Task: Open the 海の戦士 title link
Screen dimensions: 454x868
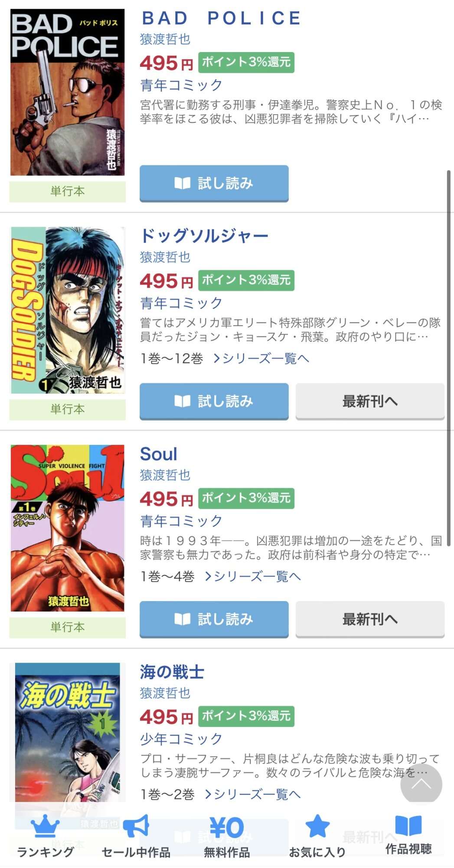Action: click(x=172, y=672)
